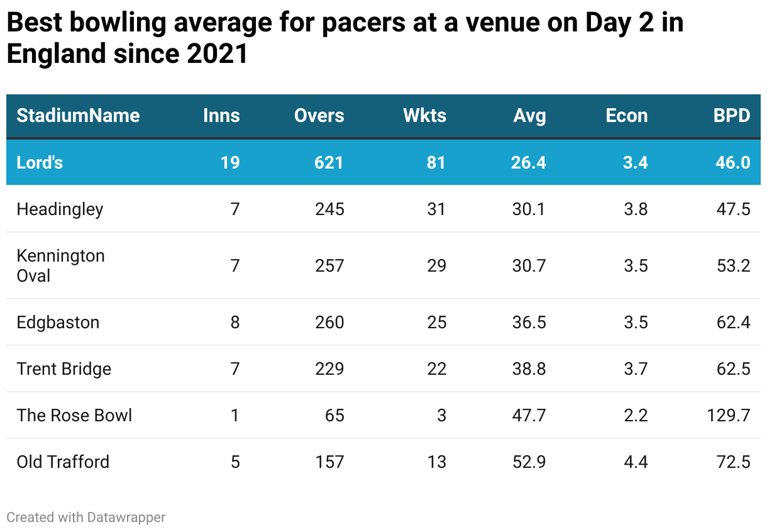Click Lord's average value 26.4

click(x=529, y=163)
